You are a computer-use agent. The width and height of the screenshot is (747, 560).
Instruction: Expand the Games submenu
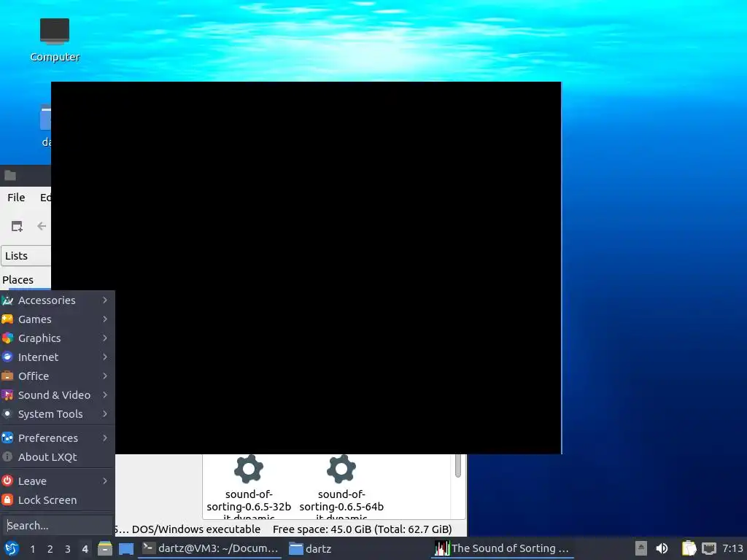point(57,319)
